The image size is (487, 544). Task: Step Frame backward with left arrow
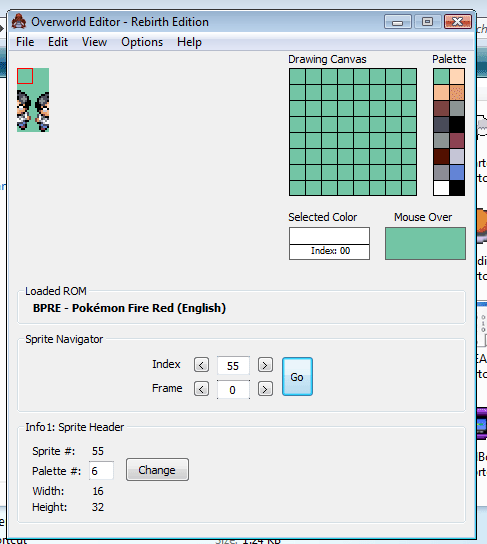click(201, 389)
